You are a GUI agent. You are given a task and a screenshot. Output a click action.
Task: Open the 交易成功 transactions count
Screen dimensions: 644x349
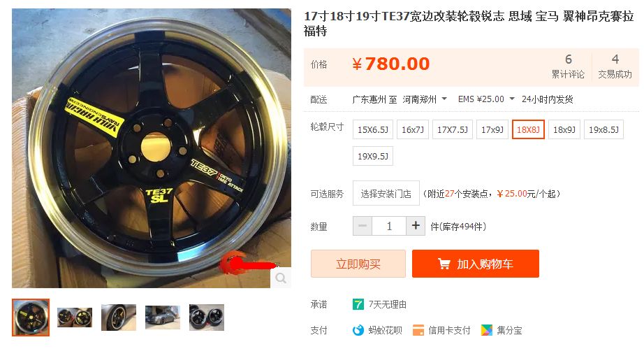click(615, 66)
